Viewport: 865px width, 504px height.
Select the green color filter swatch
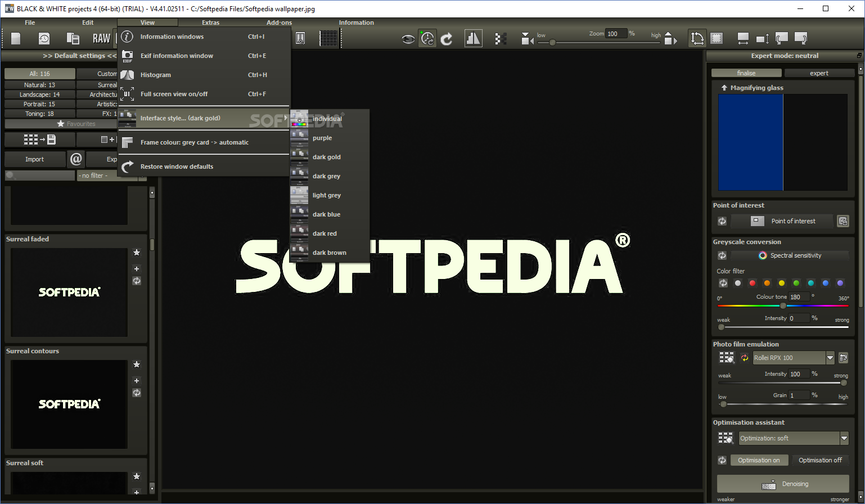click(796, 283)
